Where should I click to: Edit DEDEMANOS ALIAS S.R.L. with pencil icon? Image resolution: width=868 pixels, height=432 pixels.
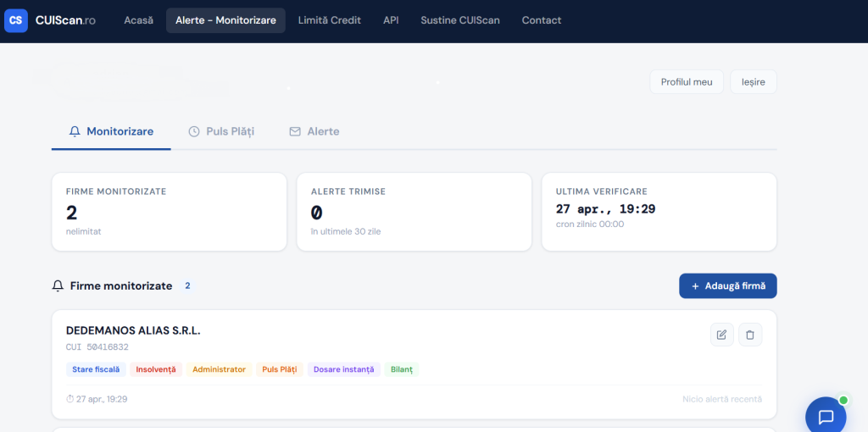[722, 335]
